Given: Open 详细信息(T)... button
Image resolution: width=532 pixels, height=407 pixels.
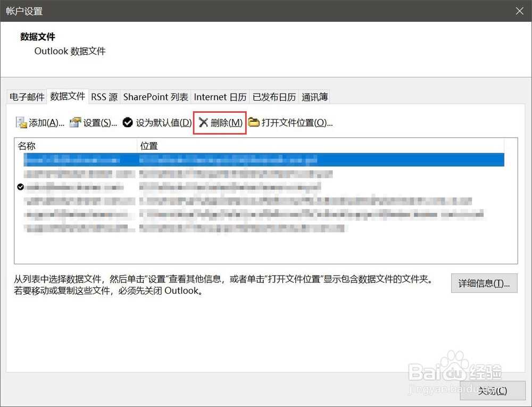Looking at the screenshot, I should click(x=484, y=283).
